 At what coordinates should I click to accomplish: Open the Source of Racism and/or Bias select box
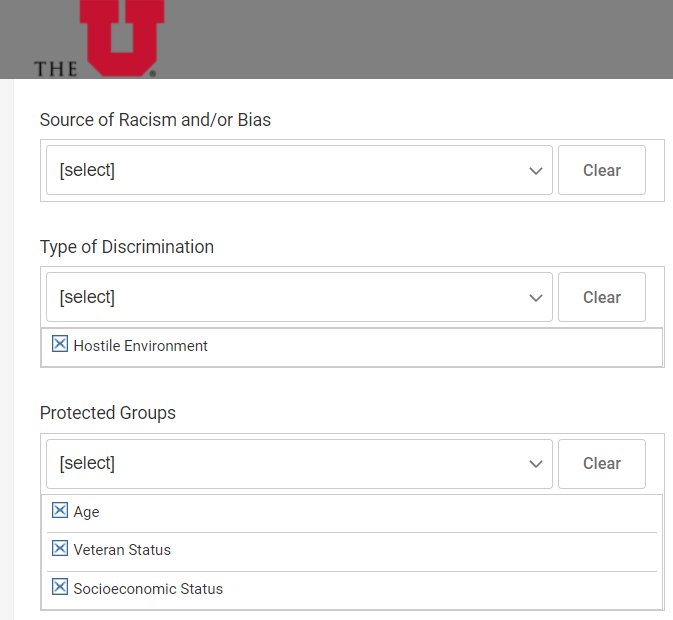coord(290,170)
